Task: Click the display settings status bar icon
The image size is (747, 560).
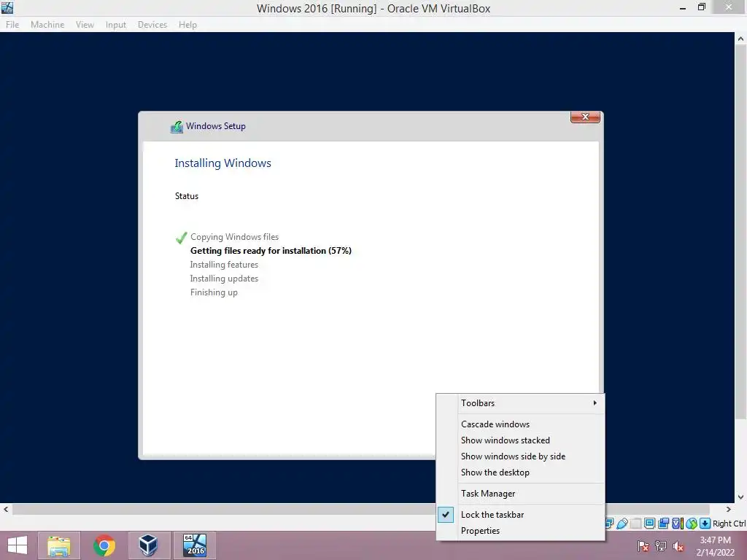Action: click(x=649, y=524)
